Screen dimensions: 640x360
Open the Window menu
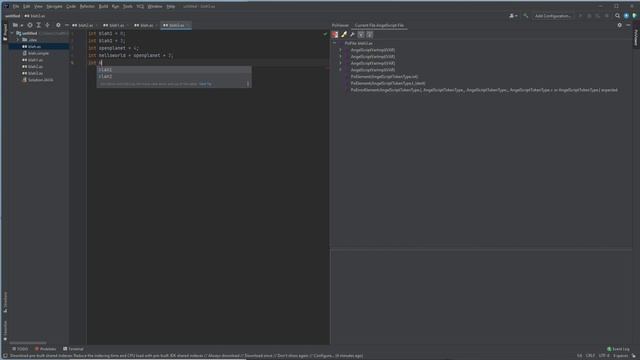pos(155,7)
